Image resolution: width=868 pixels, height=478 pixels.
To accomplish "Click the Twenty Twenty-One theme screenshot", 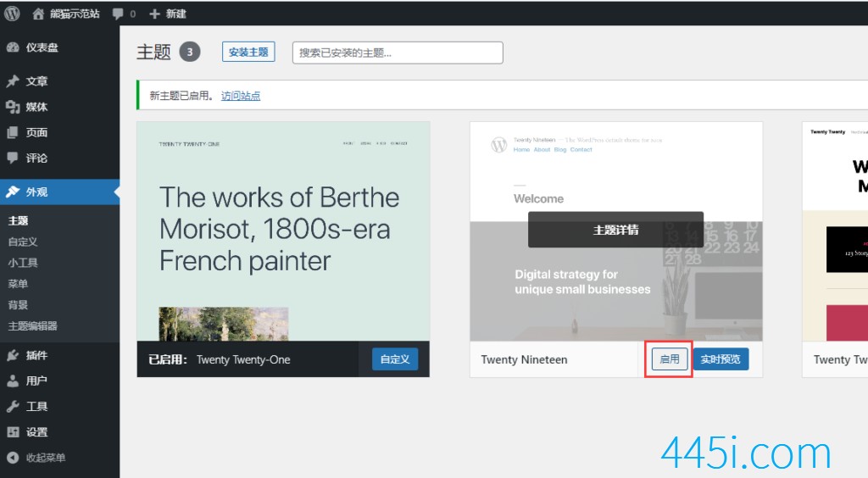I will pos(283,231).
